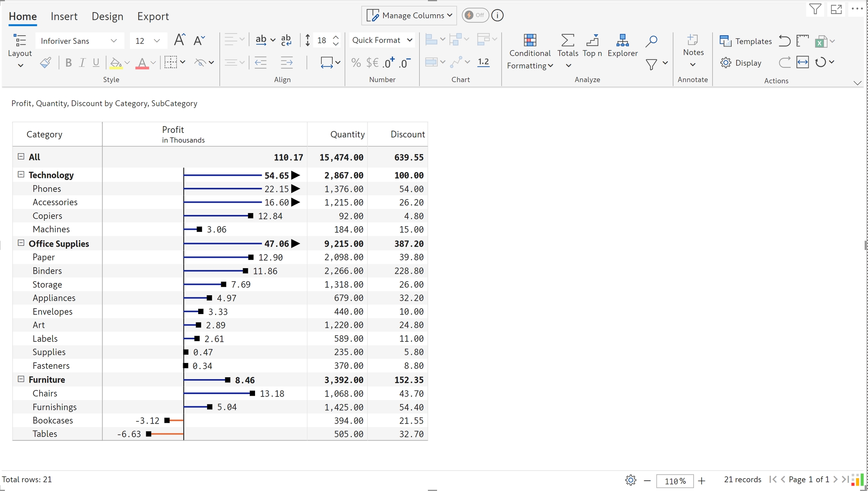The height and width of the screenshot is (491, 868).
Task: Collapse the Office Supplies category
Action: (x=21, y=243)
